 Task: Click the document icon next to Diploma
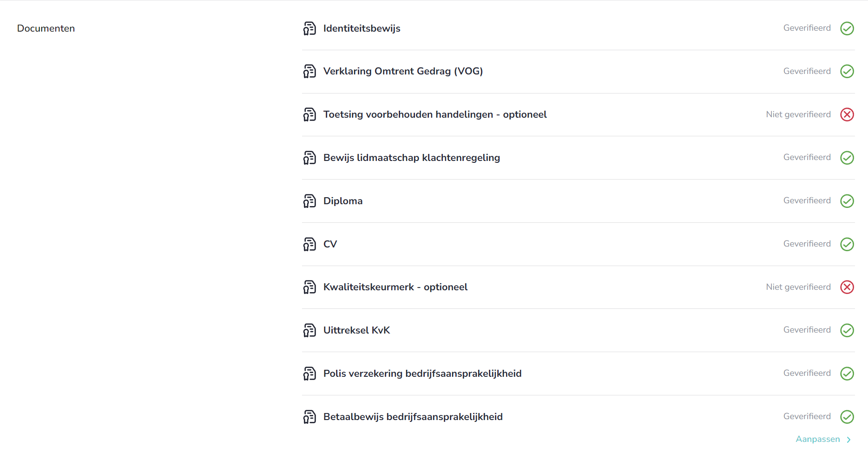(309, 201)
